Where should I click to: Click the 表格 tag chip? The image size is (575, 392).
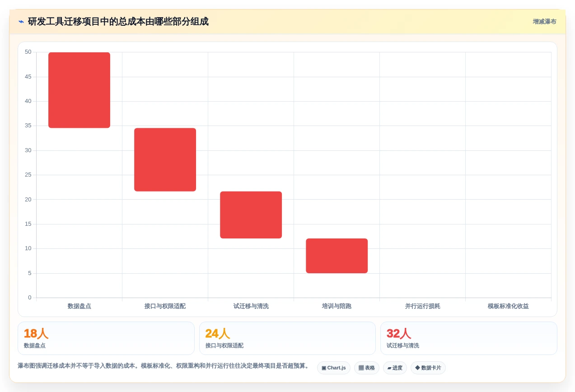367,368
